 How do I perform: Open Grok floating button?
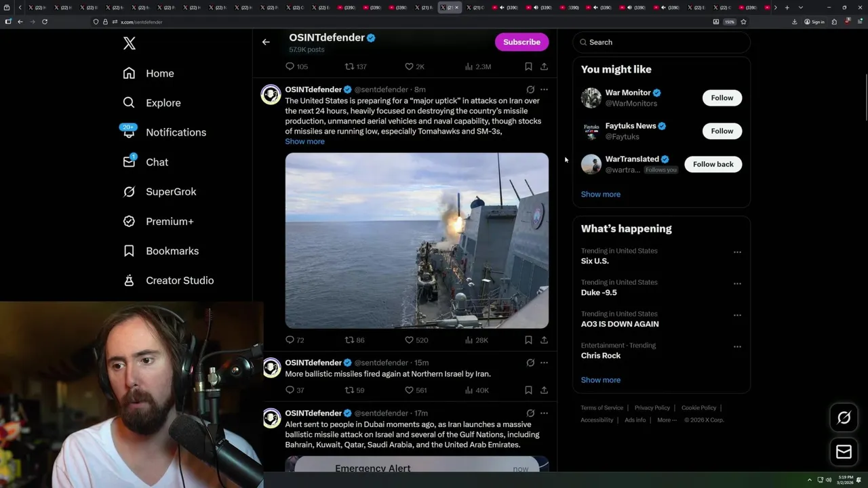point(844,418)
